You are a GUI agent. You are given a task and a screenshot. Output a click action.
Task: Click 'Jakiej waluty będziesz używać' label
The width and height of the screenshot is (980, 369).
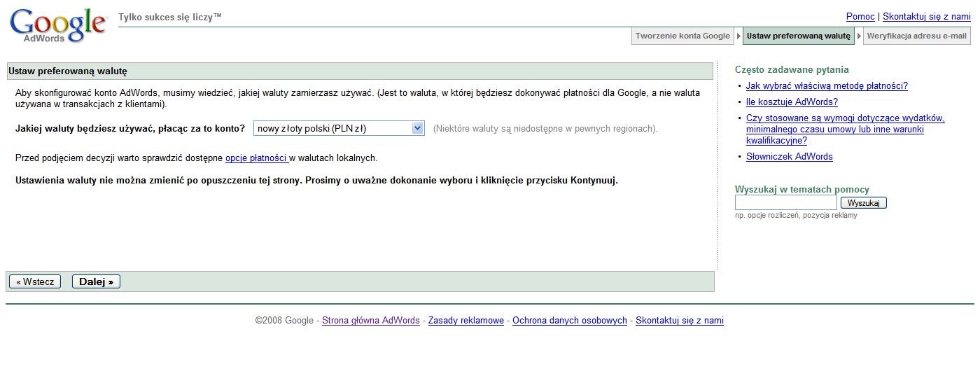(130, 129)
